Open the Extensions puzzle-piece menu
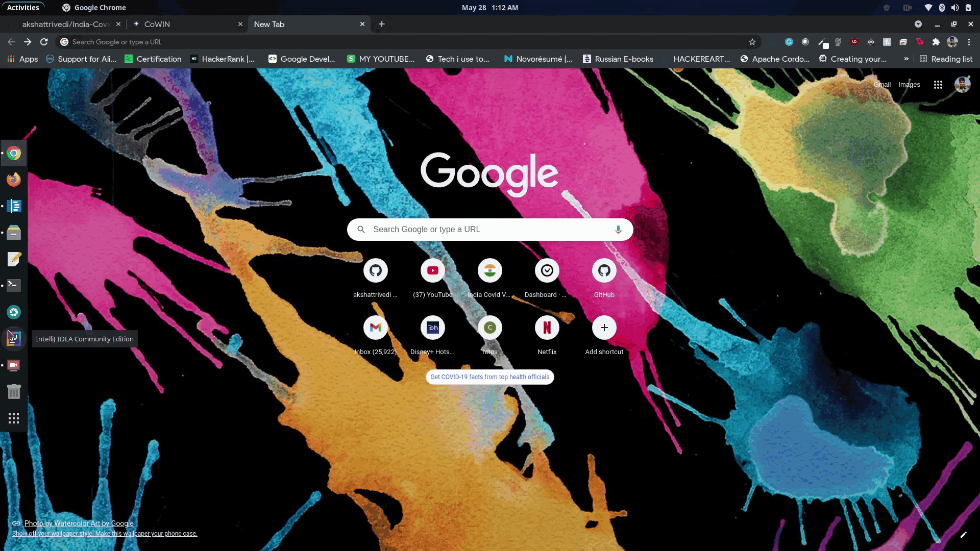This screenshot has width=980, height=551. (936, 42)
